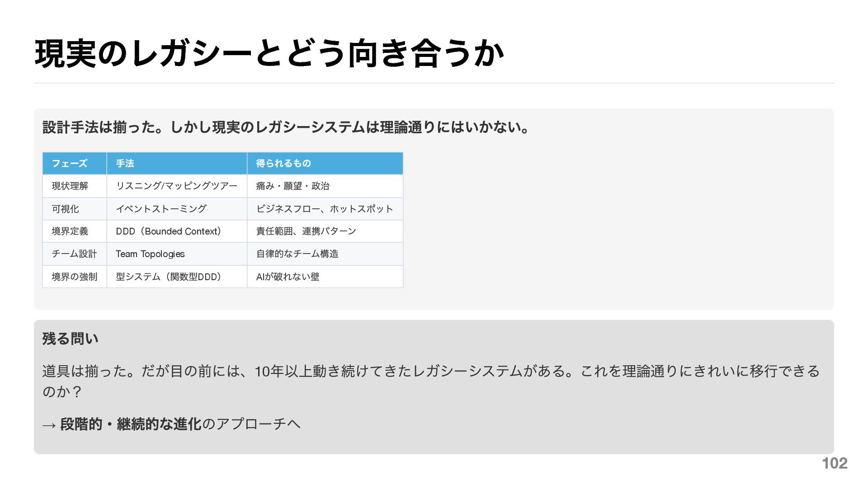Click the 残る問い heading
This screenshot has width=868, height=488.
(x=70, y=338)
